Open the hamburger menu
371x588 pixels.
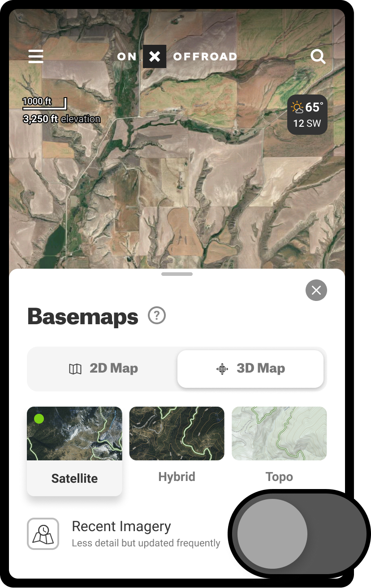(x=36, y=56)
